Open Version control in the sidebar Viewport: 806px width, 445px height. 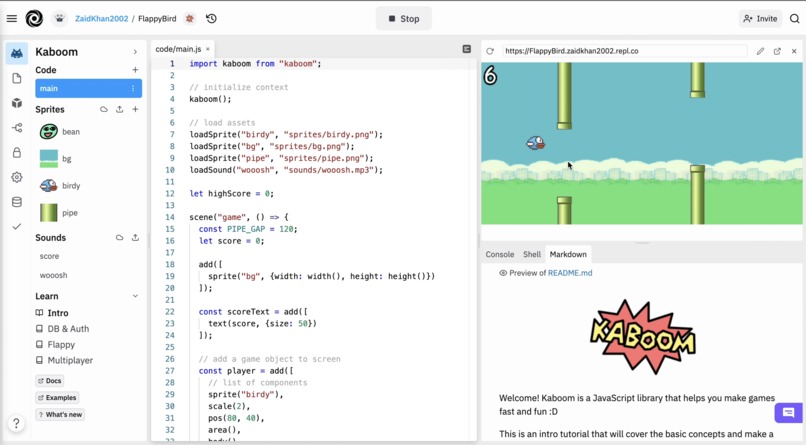point(16,127)
